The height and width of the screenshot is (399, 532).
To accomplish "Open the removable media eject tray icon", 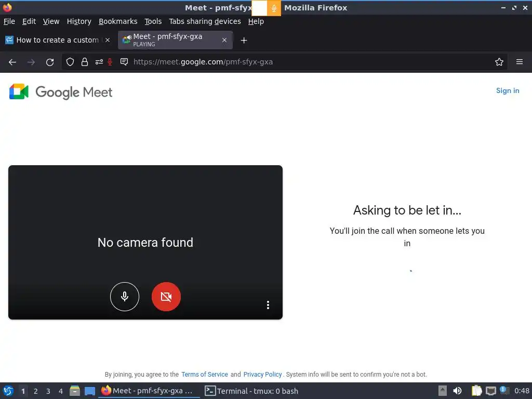I will point(443,391).
